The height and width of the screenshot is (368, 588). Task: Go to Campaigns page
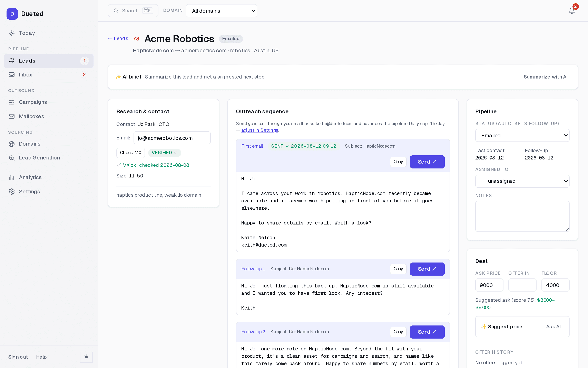[49, 102]
